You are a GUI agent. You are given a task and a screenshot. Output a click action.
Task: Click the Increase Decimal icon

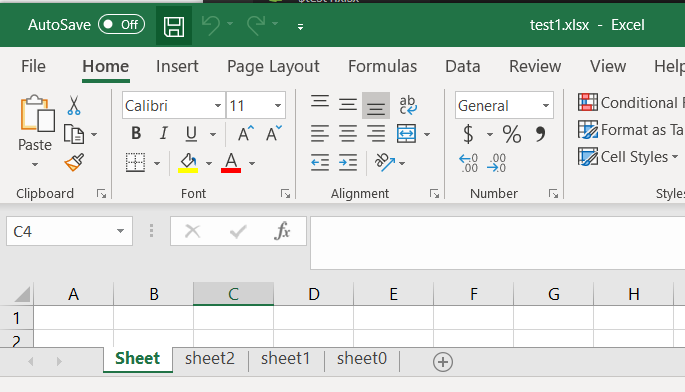click(468, 163)
